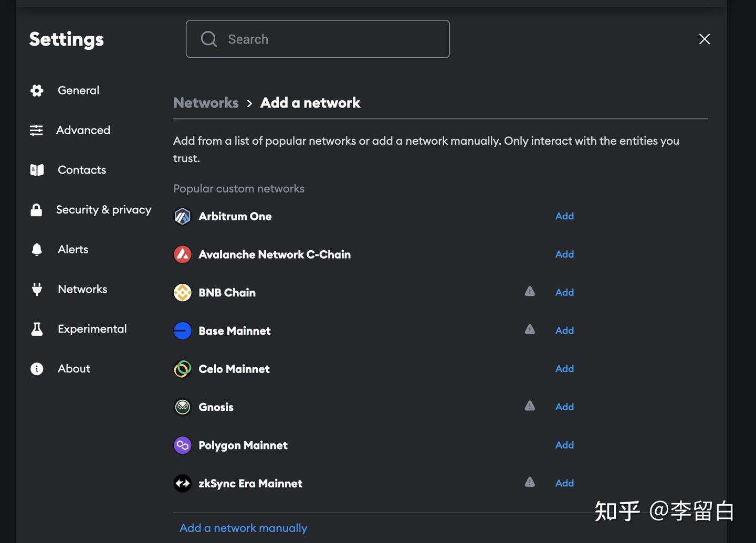Open Advanced settings section
756x543 pixels.
(83, 130)
